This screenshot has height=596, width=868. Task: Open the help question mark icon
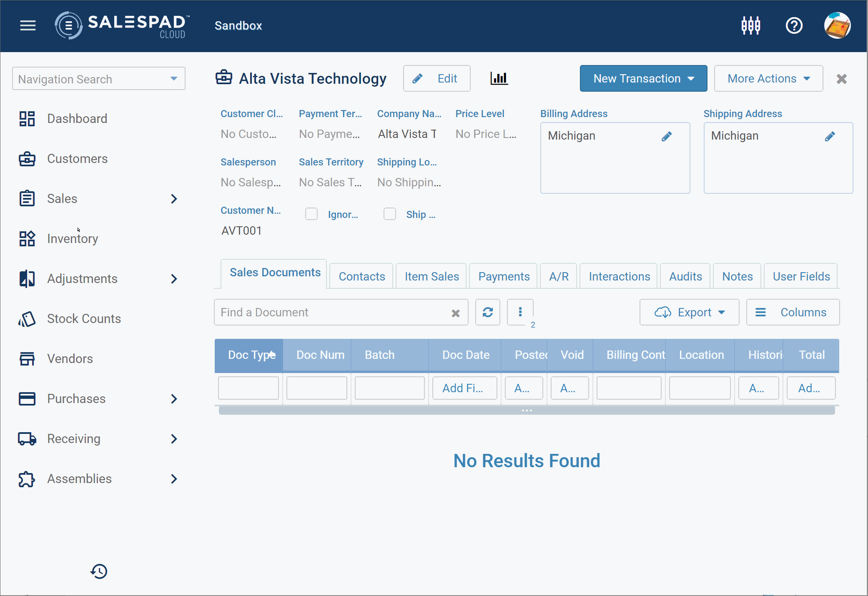pyautogui.click(x=794, y=25)
